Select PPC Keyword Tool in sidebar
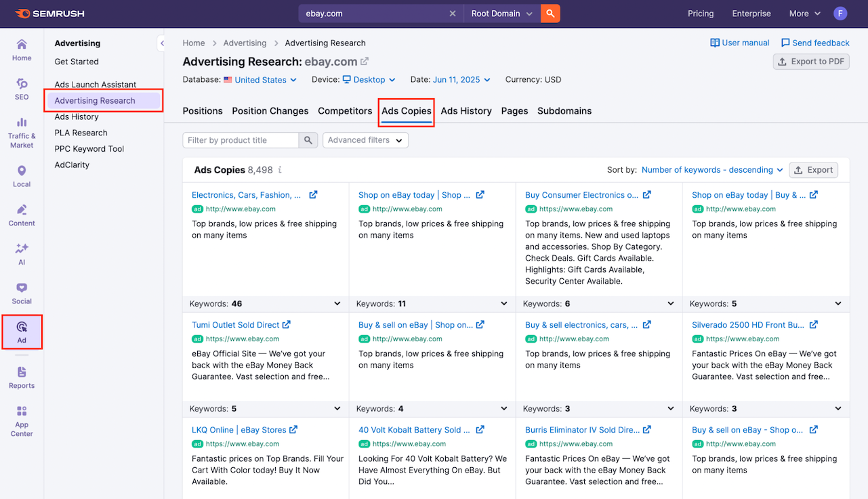The height and width of the screenshot is (499, 868). click(x=89, y=149)
